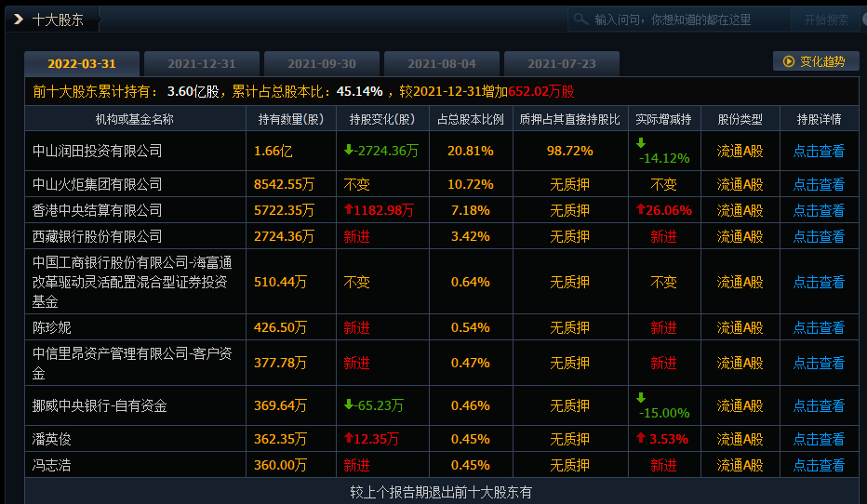Switch to the 2021-09-30 tab
Viewport: 867px width, 504px height.
(x=322, y=63)
